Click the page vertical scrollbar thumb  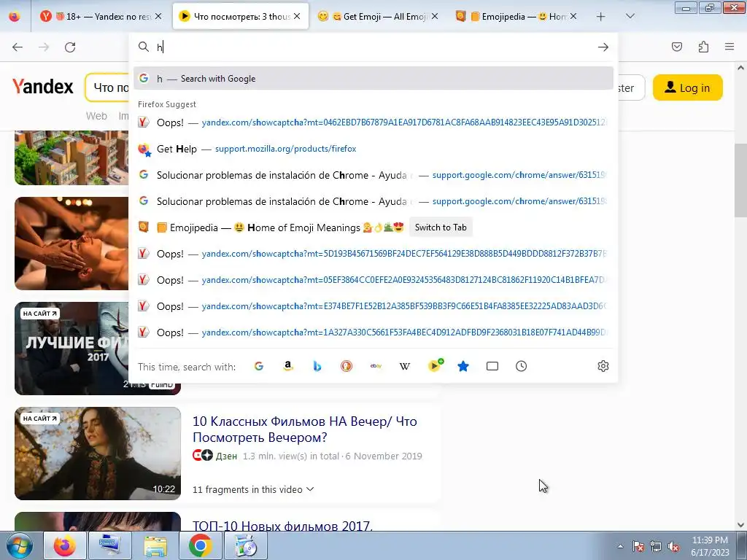[740, 180]
